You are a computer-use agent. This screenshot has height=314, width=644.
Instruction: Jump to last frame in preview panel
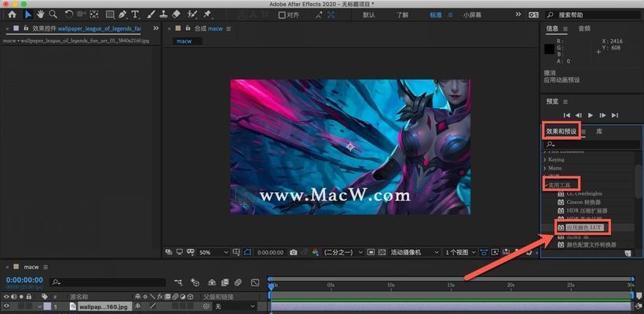[x=615, y=115]
